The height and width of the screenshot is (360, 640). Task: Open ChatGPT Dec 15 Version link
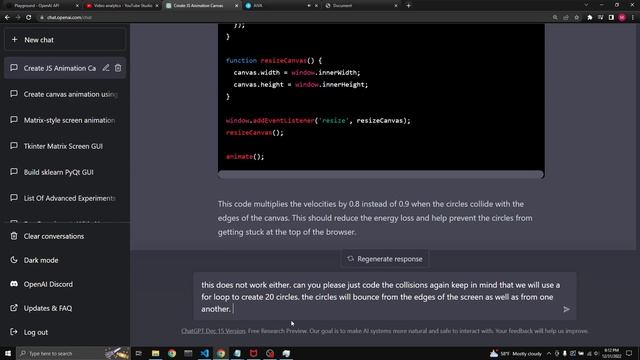click(x=213, y=331)
